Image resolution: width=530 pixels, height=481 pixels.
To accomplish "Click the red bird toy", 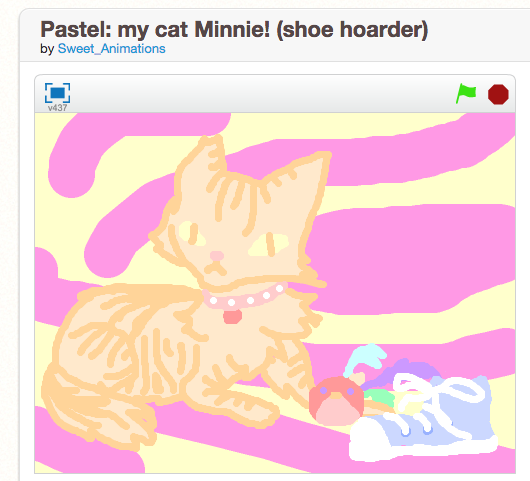I will pyautogui.click(x=336, y=402).
